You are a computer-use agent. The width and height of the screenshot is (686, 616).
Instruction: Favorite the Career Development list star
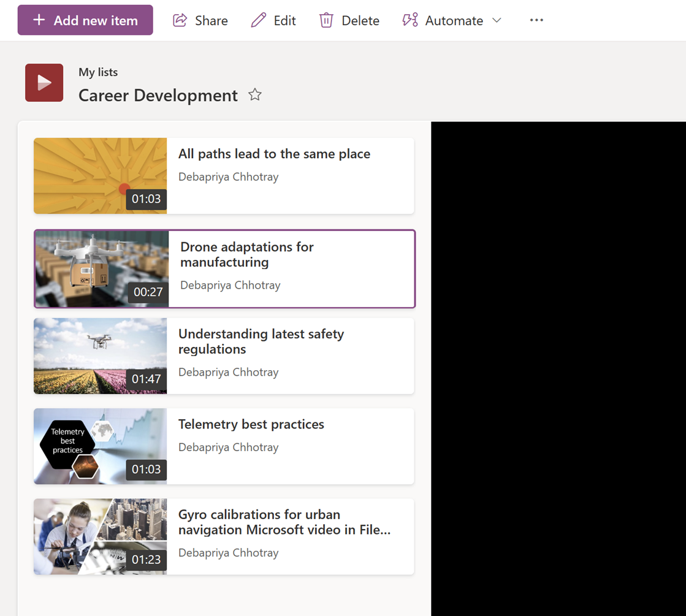tap(255, 94)
